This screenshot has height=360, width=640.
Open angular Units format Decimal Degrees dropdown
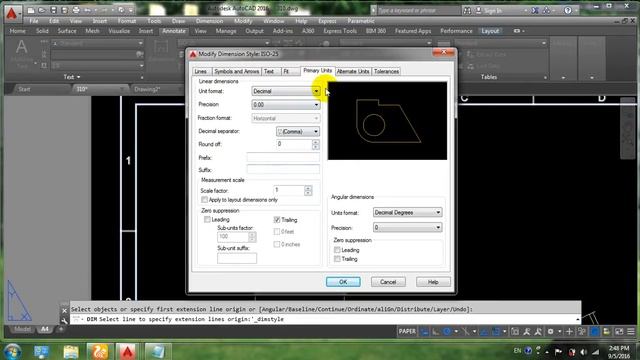(x=407, y=212)
